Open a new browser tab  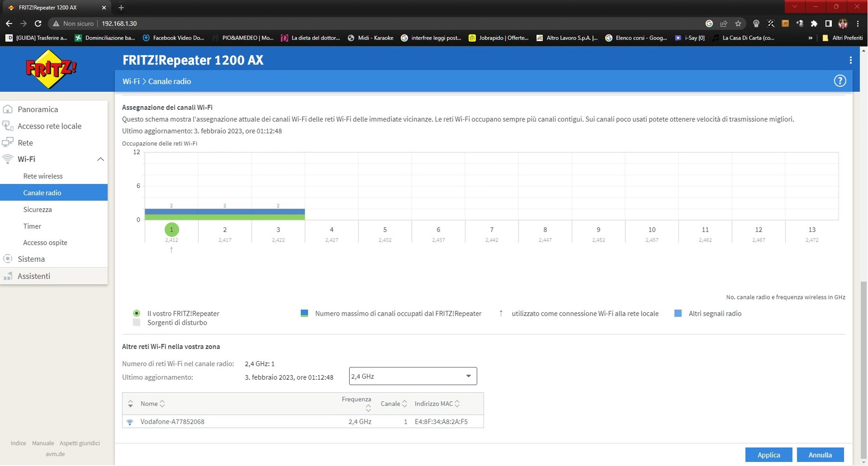click(121, 8)
